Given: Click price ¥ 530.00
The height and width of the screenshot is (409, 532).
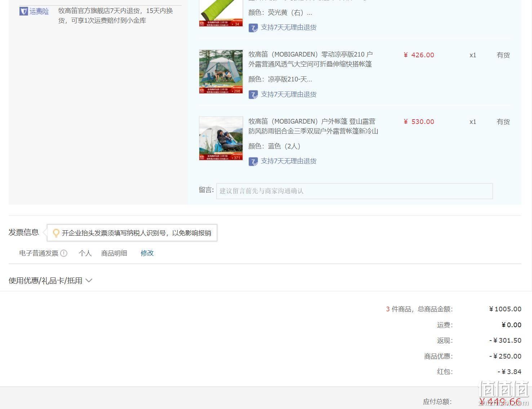Looking at the screenshot, I should (x=419, y=122).
